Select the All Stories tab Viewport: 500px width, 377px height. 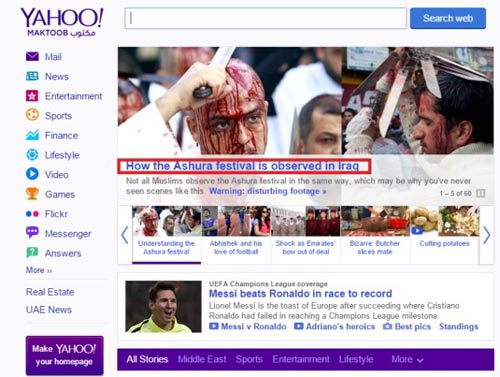click(147, 359)
